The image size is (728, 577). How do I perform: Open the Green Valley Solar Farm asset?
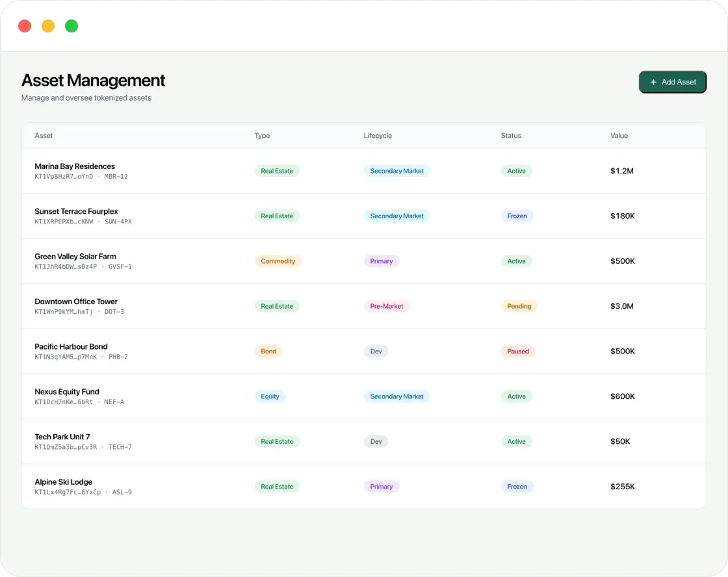[75, 256]
